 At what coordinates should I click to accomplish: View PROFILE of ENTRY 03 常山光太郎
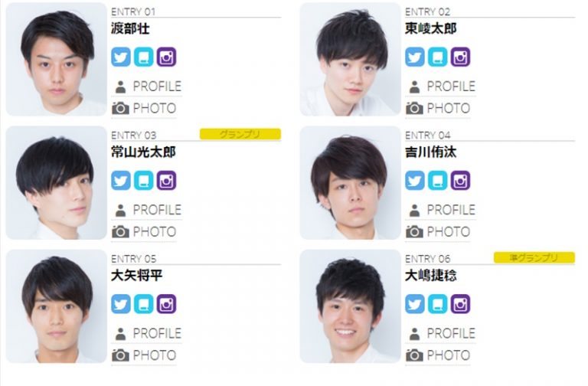pyautogui.click(x=147, y=210)
